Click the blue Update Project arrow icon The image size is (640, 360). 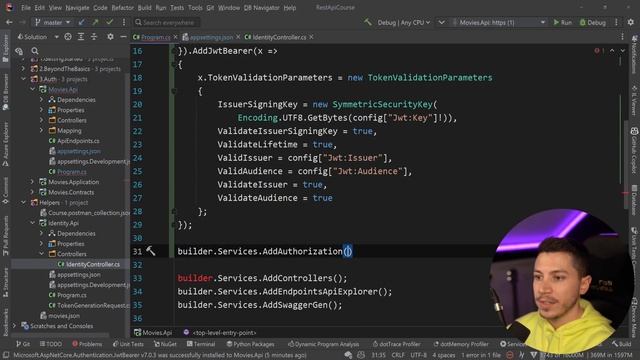tap(82, 22)
